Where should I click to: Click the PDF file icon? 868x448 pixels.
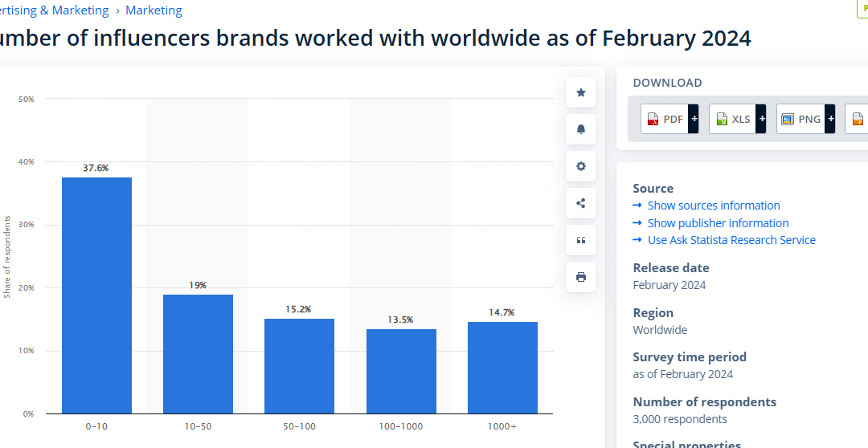coord(653,119)
